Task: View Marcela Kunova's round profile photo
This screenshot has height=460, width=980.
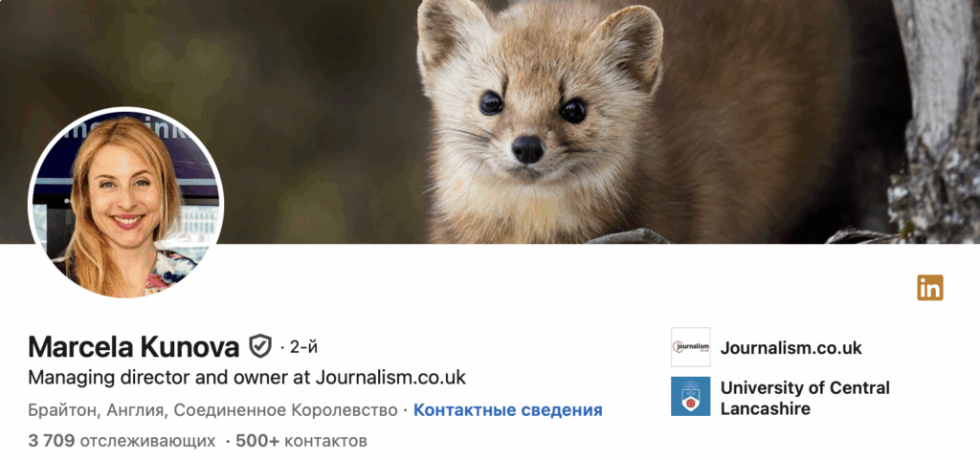Action: tap(126, 203)
